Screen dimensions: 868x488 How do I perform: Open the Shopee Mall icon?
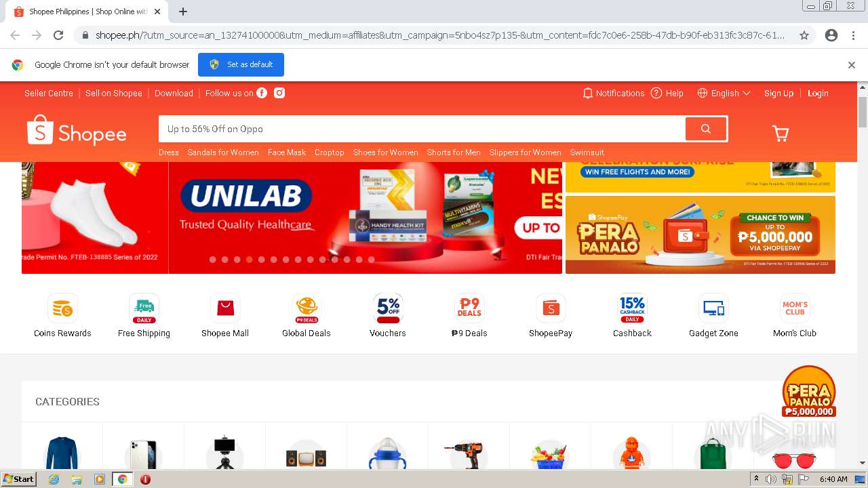225,309
